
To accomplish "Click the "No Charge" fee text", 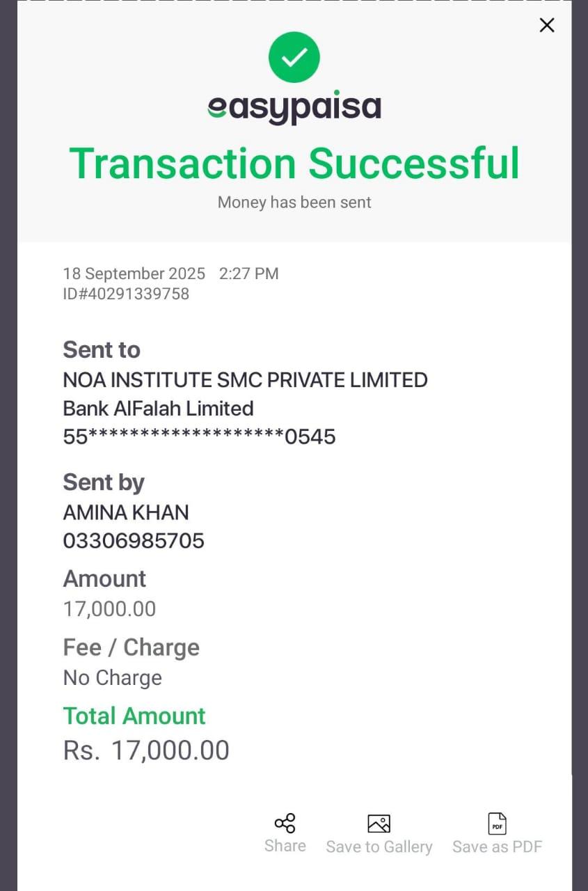I will click(113, 677).
